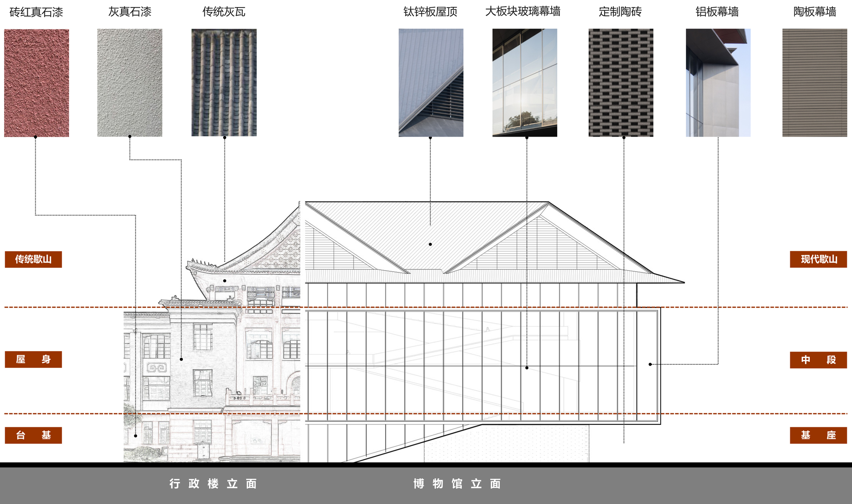Select the 钛锌板屋顶 roof material image
Image resolution: width=852 pixels, height=504 pixels.
tap(431, 82)
